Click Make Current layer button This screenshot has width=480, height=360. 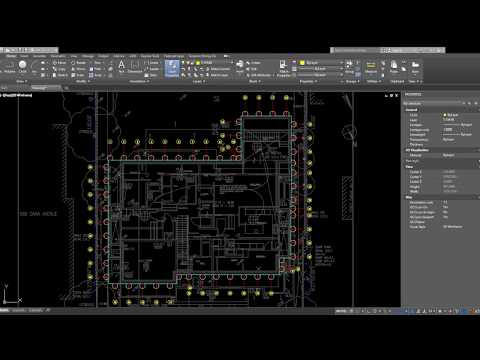(217, 69)
